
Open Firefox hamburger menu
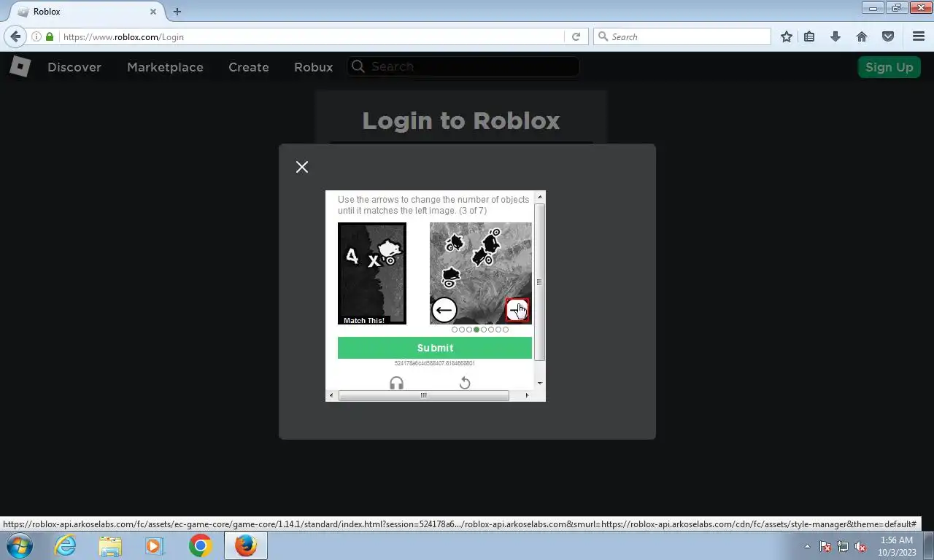point(919,36)
